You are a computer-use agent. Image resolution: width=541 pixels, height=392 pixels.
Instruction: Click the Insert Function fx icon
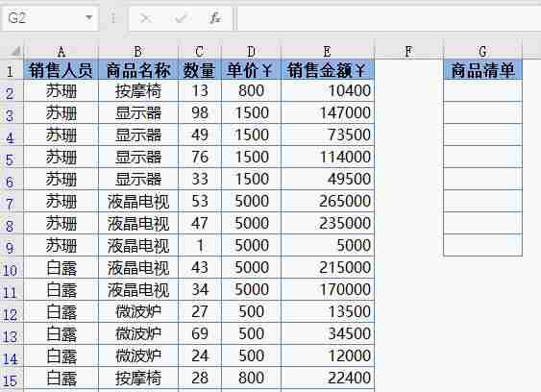pyautogui.click(x=214, y=17)
